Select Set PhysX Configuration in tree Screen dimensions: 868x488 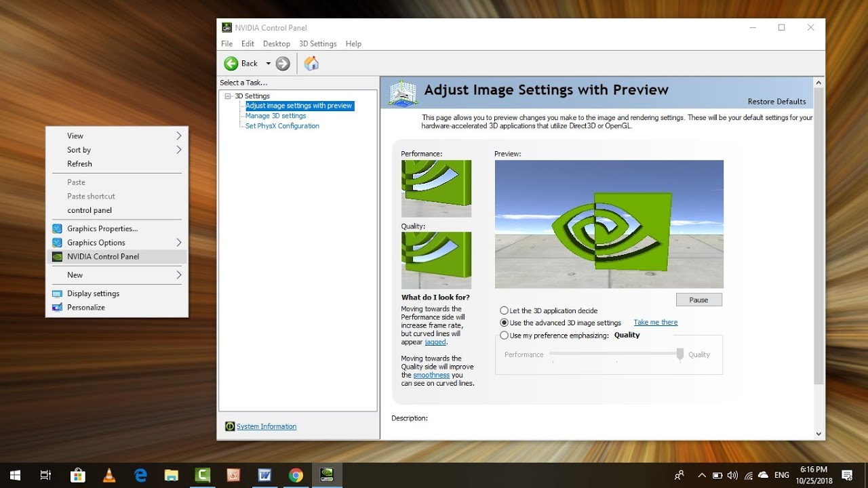coord(282,126)
